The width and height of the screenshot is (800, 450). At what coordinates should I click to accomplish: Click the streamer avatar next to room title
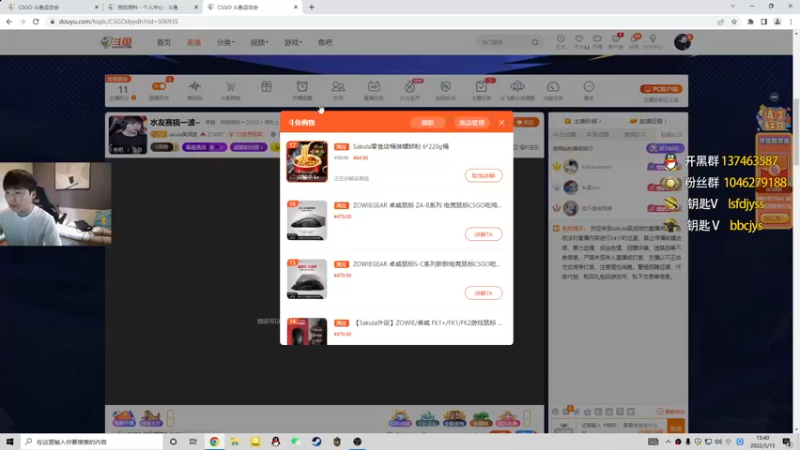click(x=128, y=135)
